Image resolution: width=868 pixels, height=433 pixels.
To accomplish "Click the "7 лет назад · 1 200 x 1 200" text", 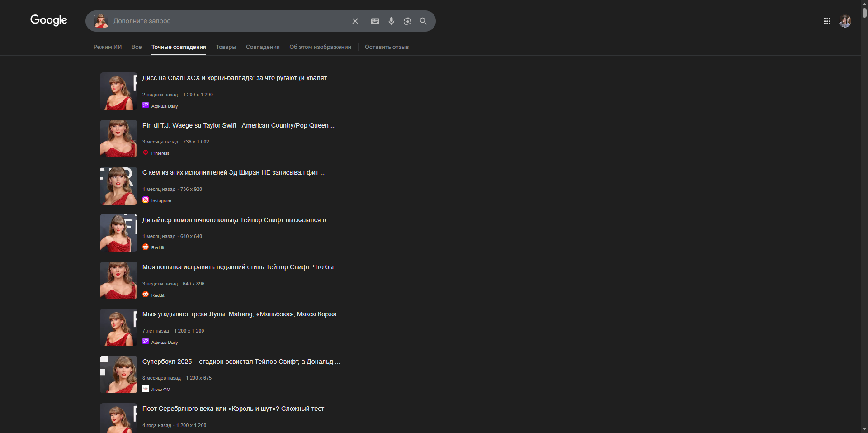I will 173,331.
